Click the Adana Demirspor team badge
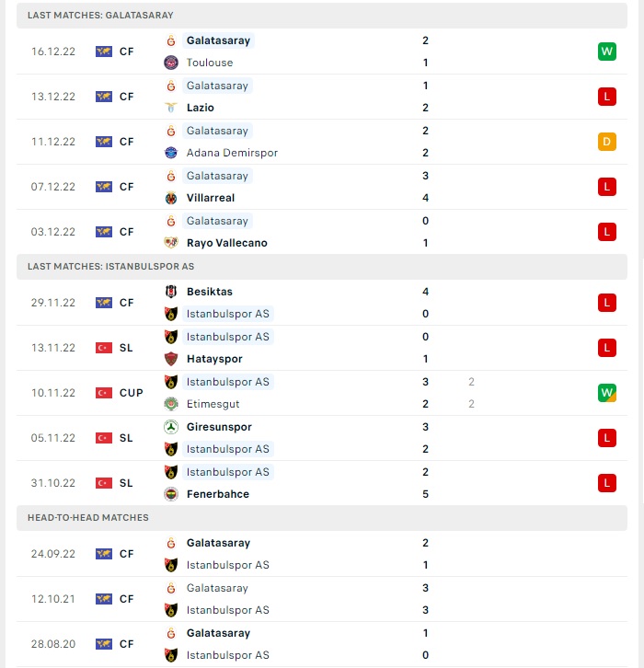This screenshot has width=644, height=668. (x=171, y=153)
